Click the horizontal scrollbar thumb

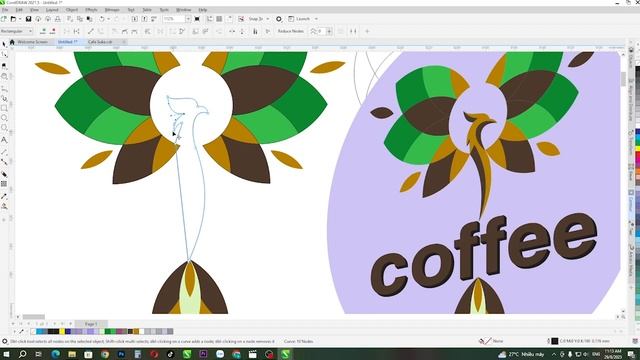point(33,317)
